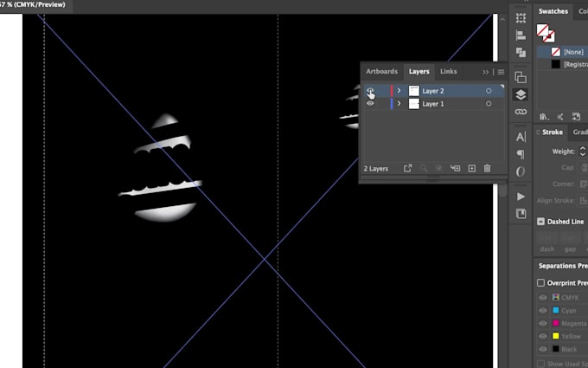This screenshot has width=588, height=368.
Task: Select the Layer 2 name row
Action: click(x=433, y=91)
